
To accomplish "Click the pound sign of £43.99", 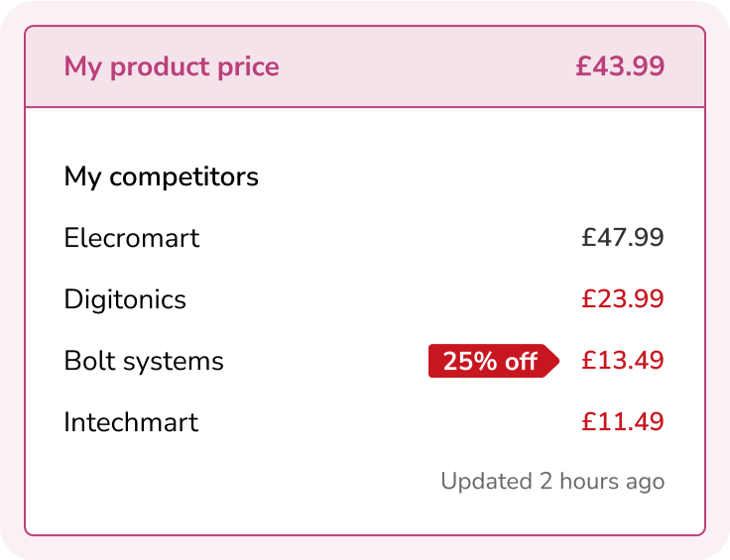I will coord(583,66).
